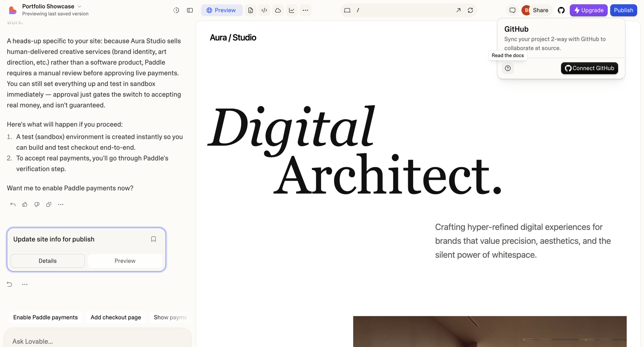Viewport: 644px width, 347px height.
Task: Click the undo arrow below the card
Action: 9,284
